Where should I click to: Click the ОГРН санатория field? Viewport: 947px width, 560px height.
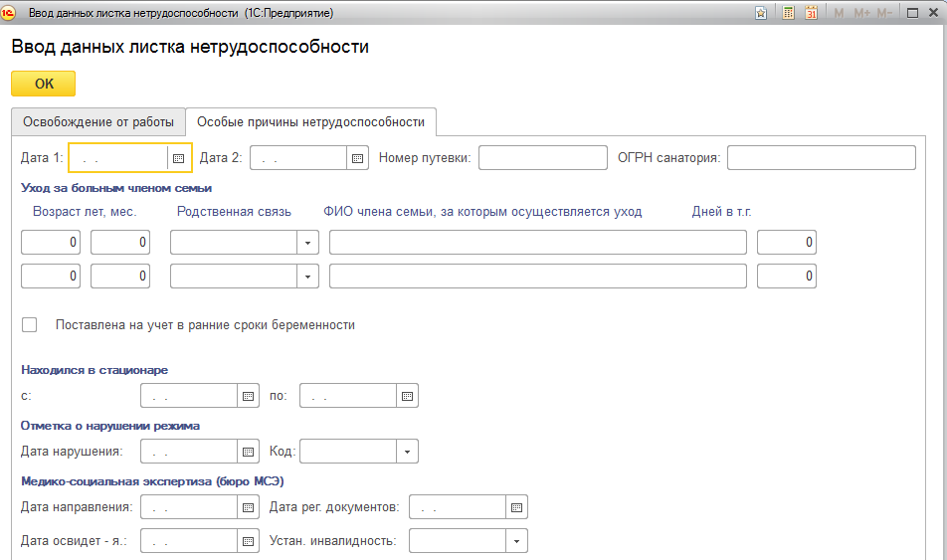[x=822, y=158]
